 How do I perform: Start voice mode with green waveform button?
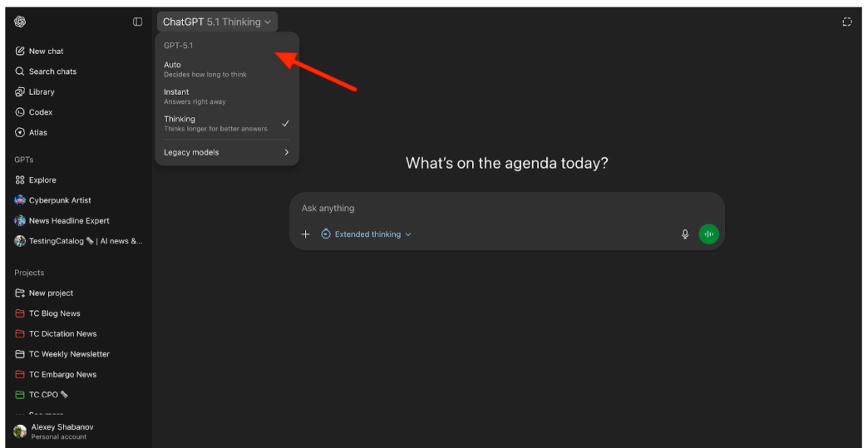coord(708,234)
